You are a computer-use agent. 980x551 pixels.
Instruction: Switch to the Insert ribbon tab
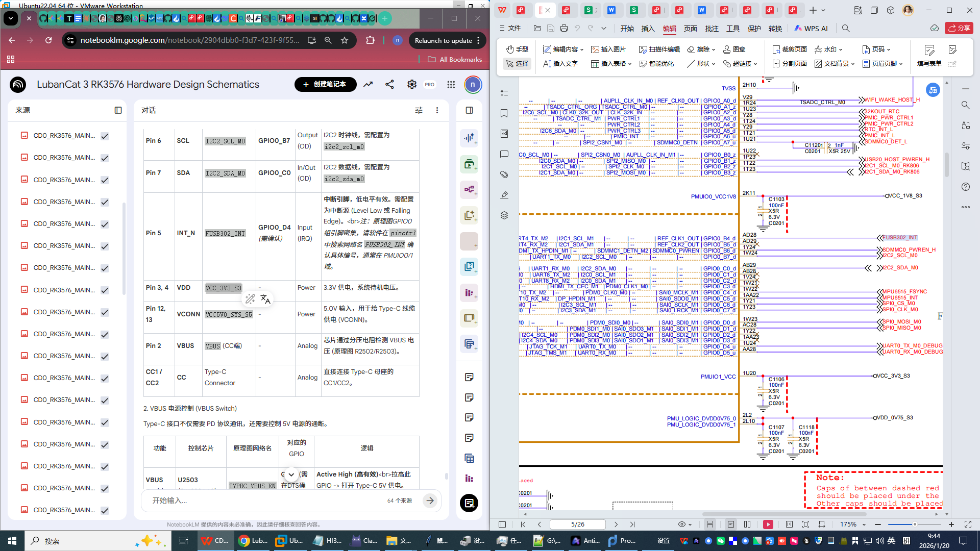pyautogui.click(x=648, y=29)
